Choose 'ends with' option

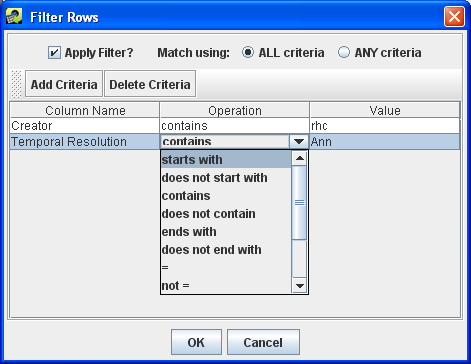pos(226,232)
